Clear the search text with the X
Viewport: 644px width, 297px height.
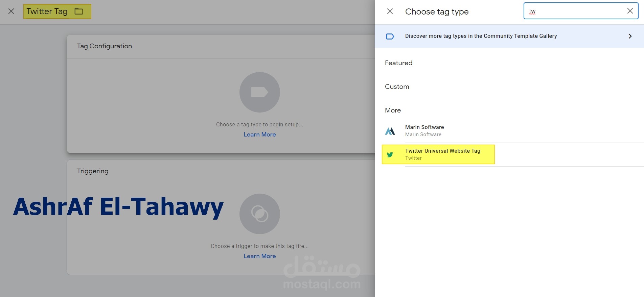coord(630,11)
